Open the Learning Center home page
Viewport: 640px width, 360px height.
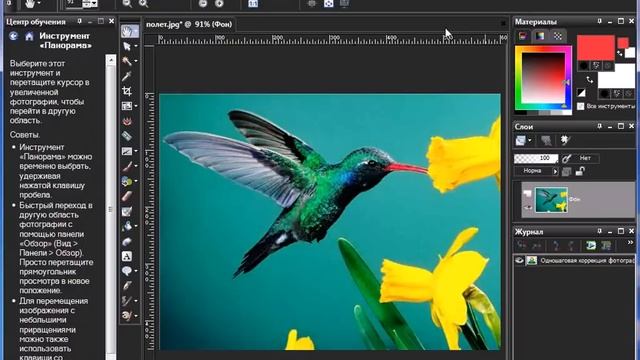[x=29, y=36]
